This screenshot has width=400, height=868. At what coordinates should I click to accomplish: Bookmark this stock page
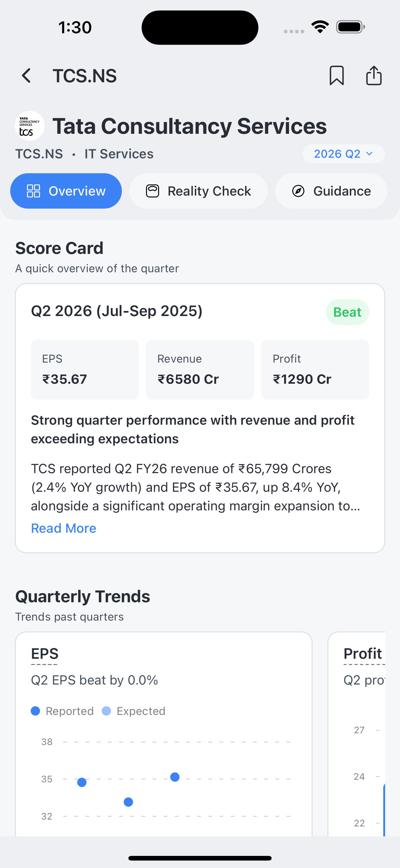click(x=337, y=76)
